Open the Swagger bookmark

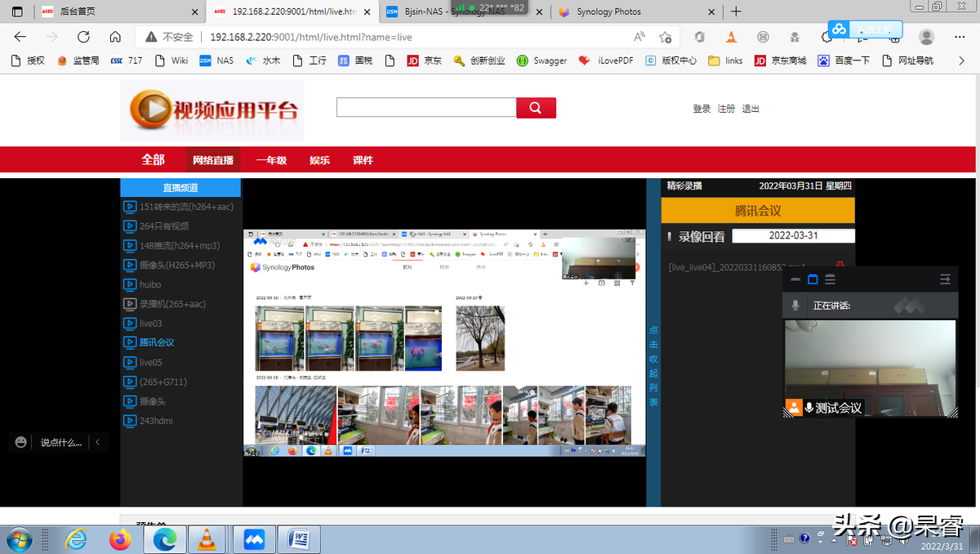coord(541,60)
